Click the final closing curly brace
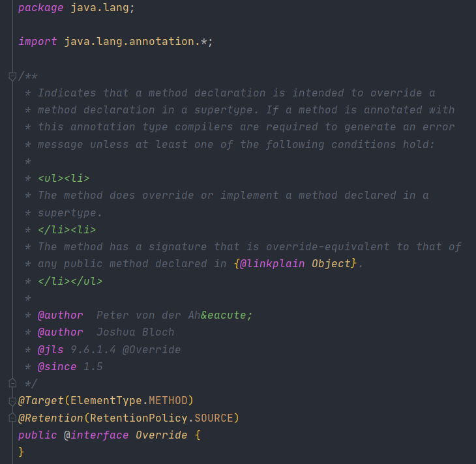 [22, 452]
